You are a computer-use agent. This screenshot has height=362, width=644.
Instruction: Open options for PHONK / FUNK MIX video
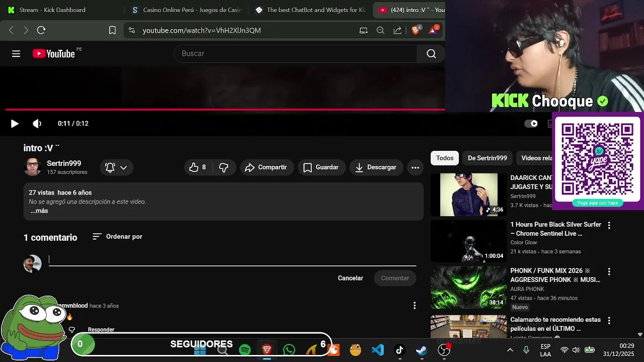coord(609,271)
